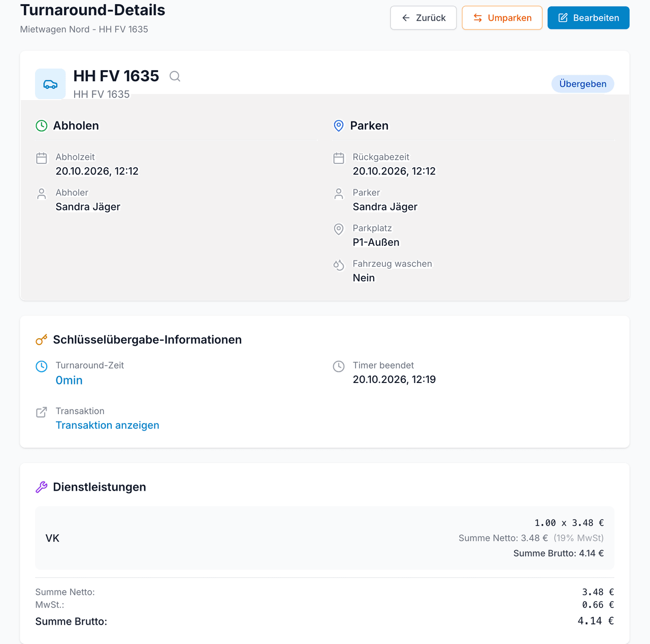Open editing with the Bearbeiten button

coord(589,18)
